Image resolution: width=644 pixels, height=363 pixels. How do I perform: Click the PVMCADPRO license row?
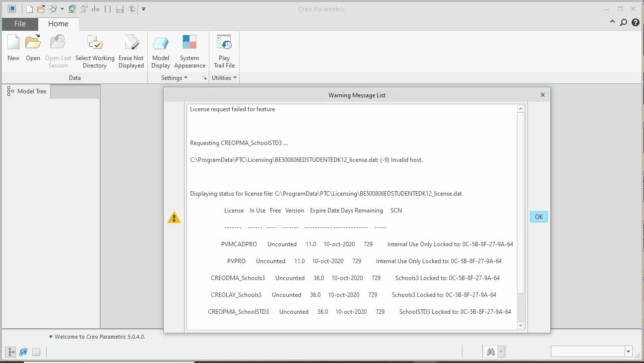coord(367,244)
